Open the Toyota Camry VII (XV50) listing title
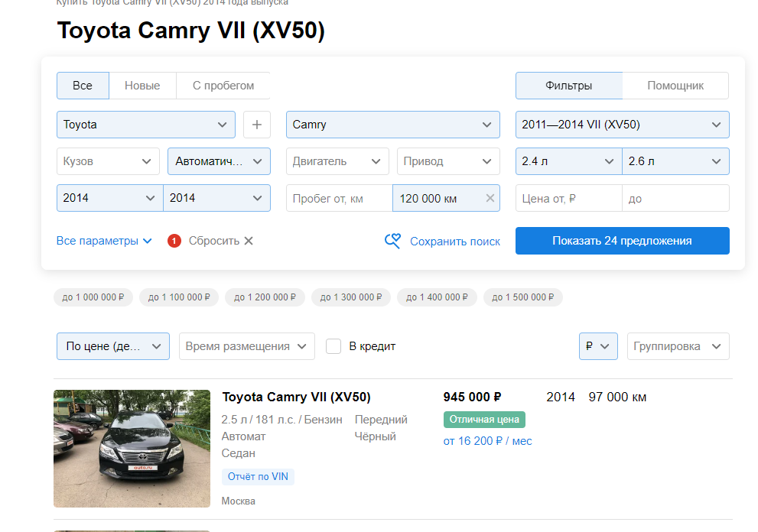758x532 pixels. [x=296, y=397]
